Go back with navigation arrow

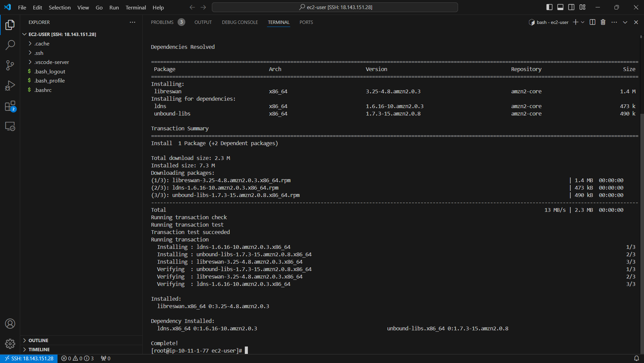pyautogui.click(x=192, y=7)
